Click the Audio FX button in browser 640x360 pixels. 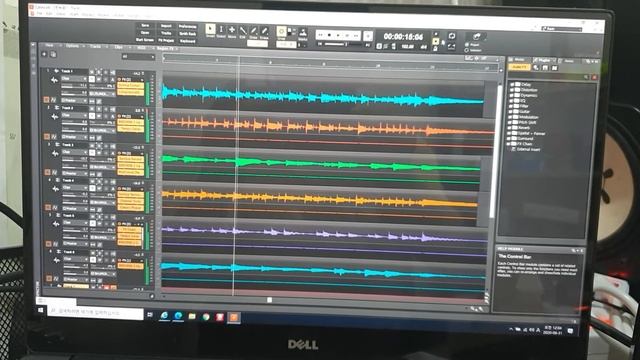[x=519, y=67]
